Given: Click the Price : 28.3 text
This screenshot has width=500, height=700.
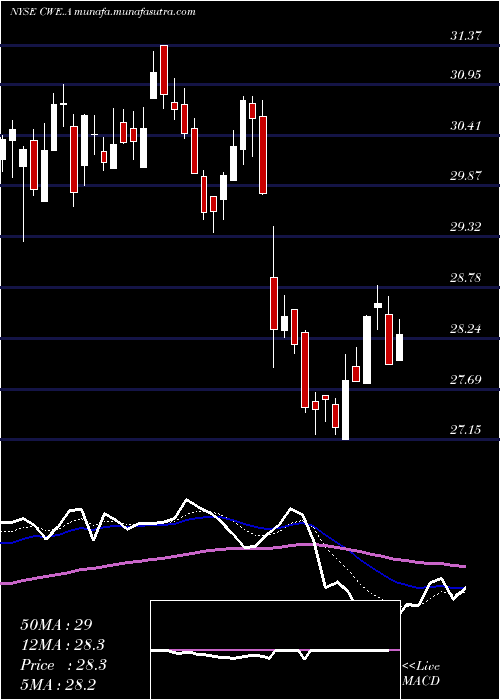Looking at the screenshot, I should [x=63, y=665].
